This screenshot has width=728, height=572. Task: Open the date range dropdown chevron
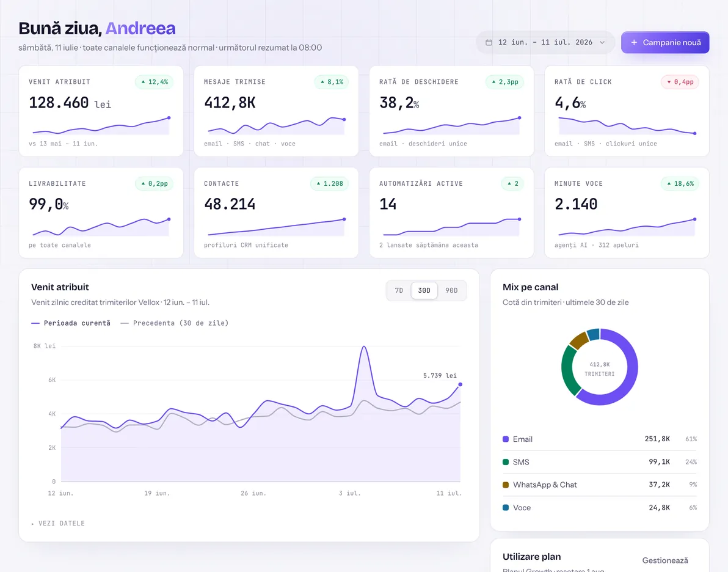point(602,42)
